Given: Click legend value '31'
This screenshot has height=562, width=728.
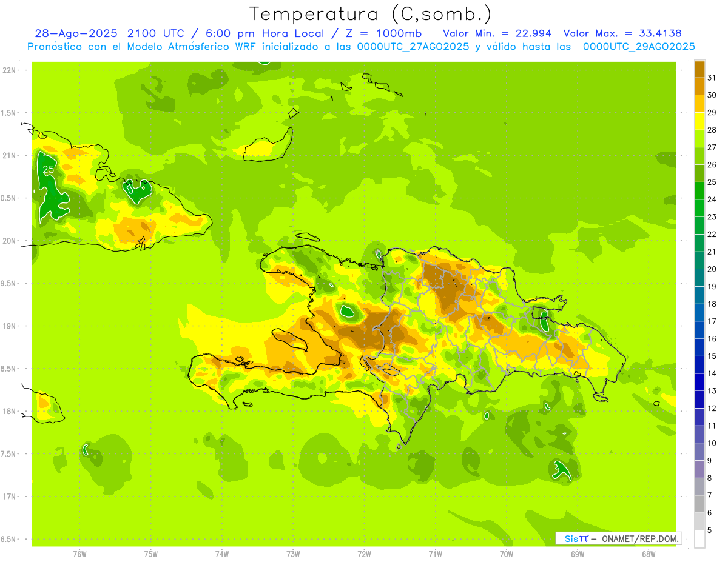Looking at the screenshot, I should (712, 78).
